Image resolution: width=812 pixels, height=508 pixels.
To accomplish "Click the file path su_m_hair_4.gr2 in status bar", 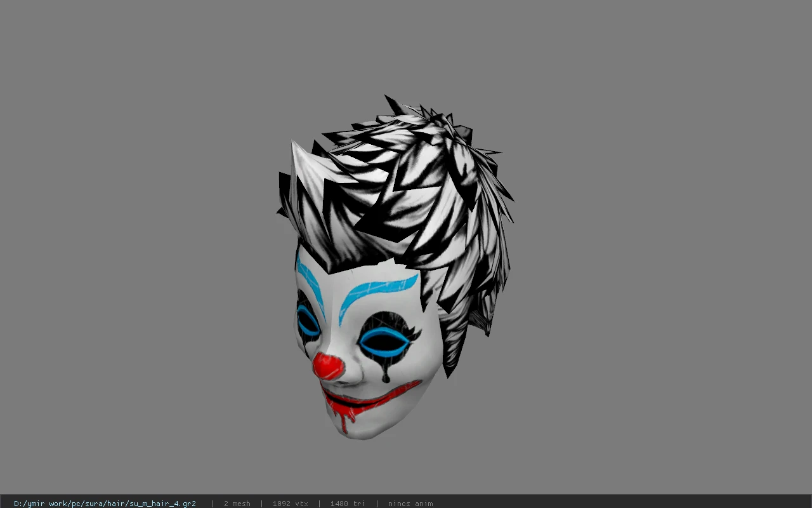I will pos(105,504).
